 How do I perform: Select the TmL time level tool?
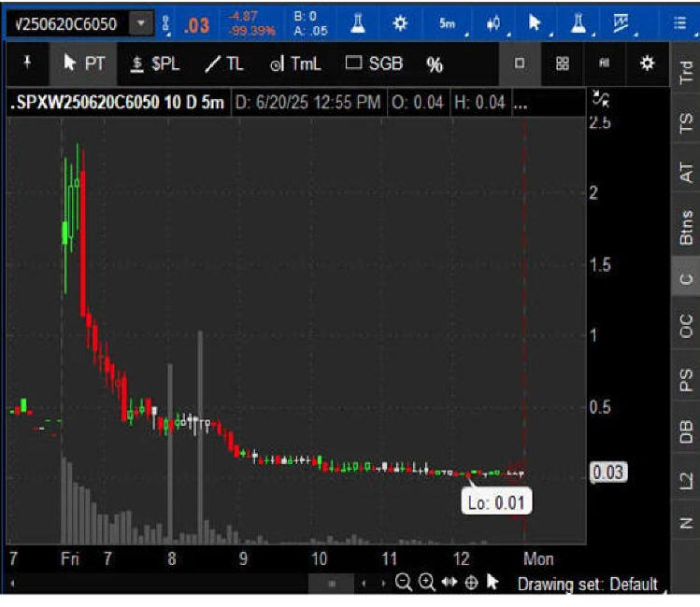(x=295, y=64)
